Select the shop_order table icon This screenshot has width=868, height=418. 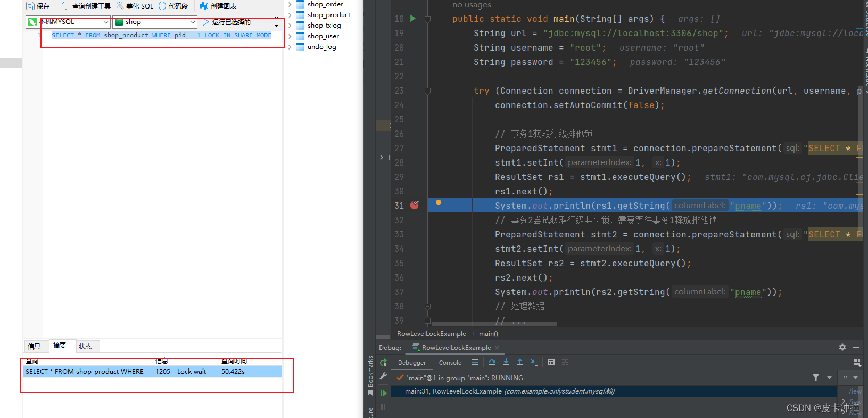[x=300, y=4]
